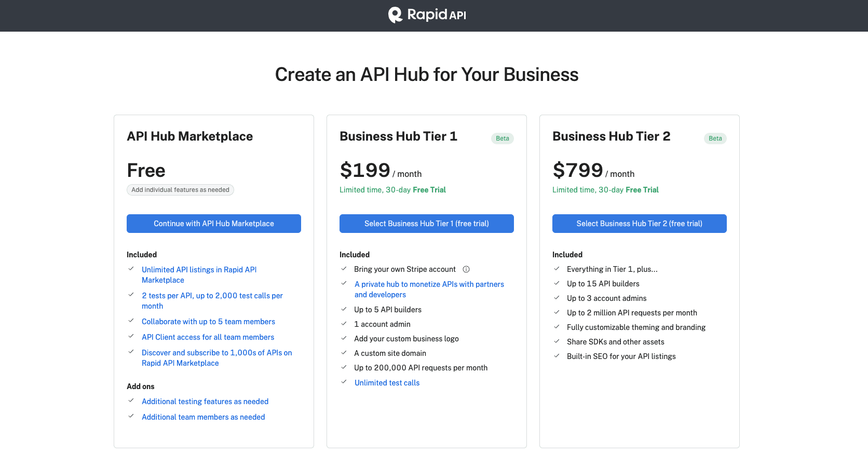
Task: Click Add individual features as needed pill
Action: (180, 190)
